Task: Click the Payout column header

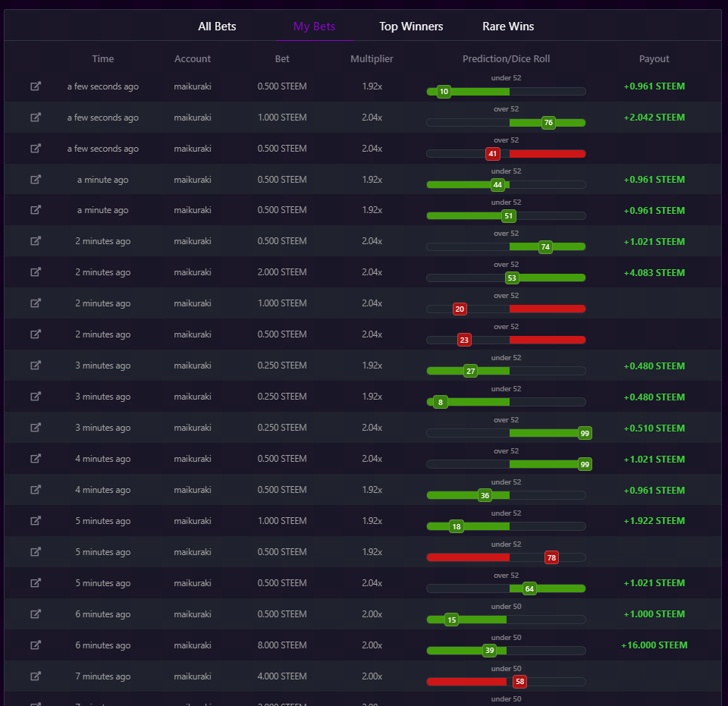Action: tap(654, 59)
